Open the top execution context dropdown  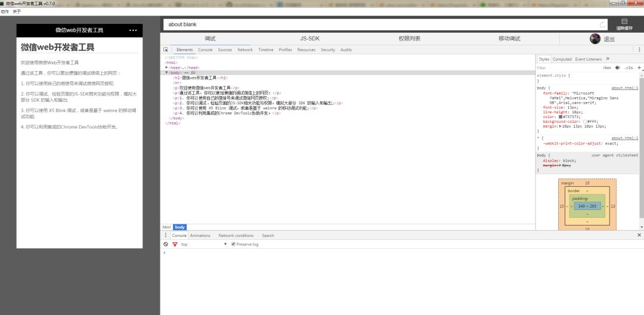204,244
